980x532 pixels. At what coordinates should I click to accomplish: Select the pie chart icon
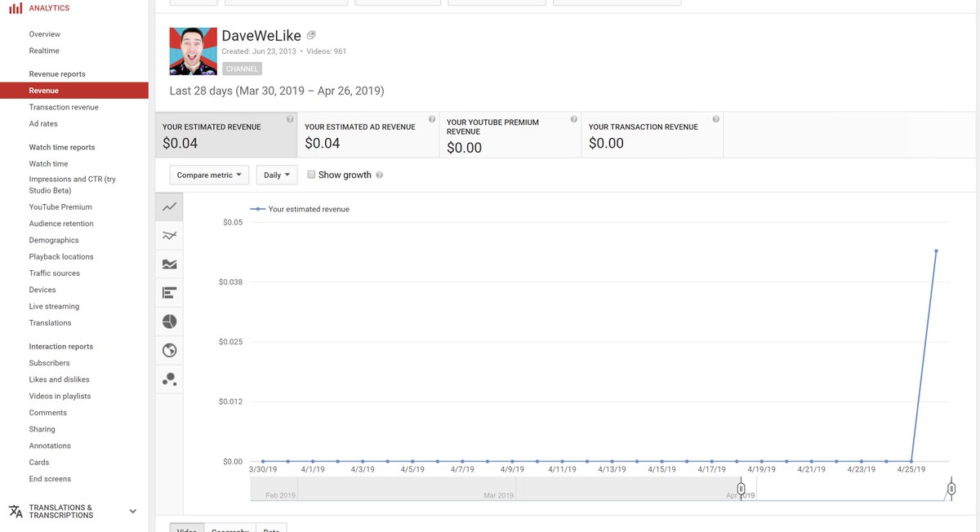pos(170,321)
